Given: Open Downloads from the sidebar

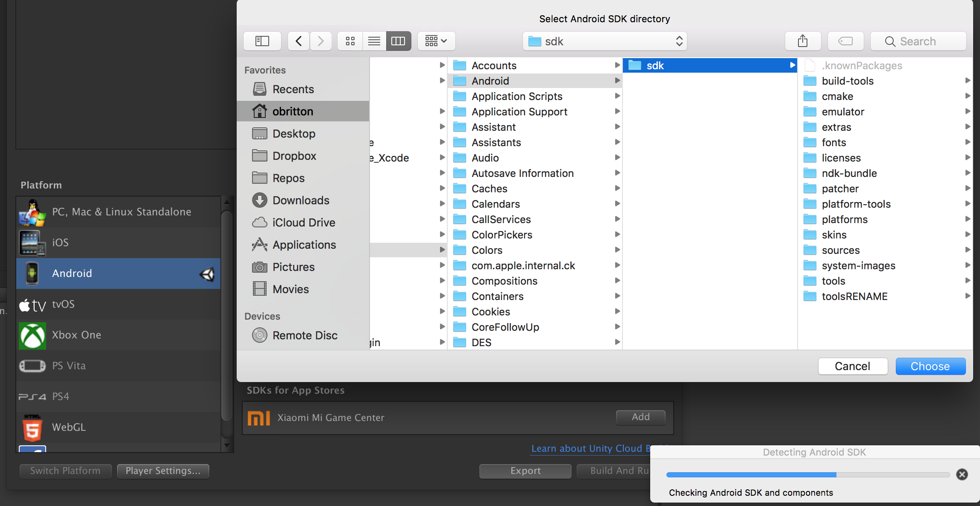Looking at the screenshot, I should 301,200.
